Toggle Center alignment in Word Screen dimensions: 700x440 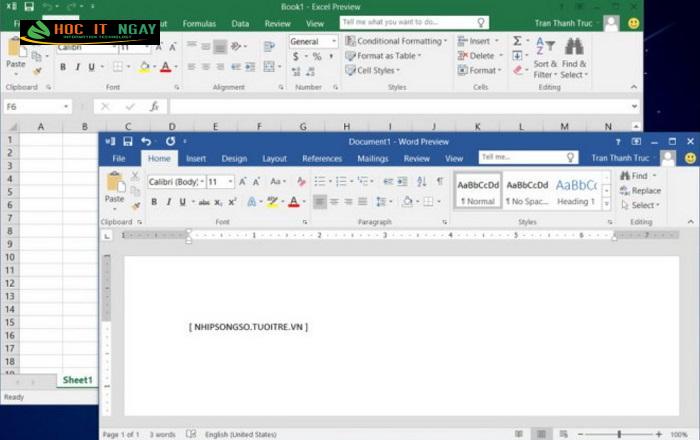pos(334,202)
